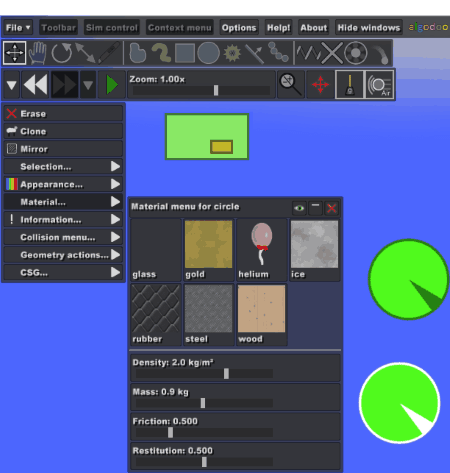The height and width of the screenshot is (473, 450).
Task: Apply the ice material
Action: coord(314,250)
